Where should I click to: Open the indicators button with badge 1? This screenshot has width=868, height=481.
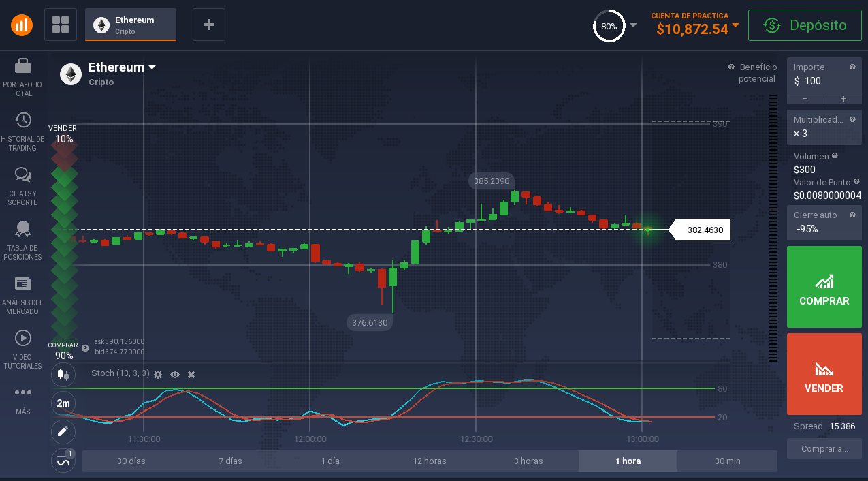point(63,461)
